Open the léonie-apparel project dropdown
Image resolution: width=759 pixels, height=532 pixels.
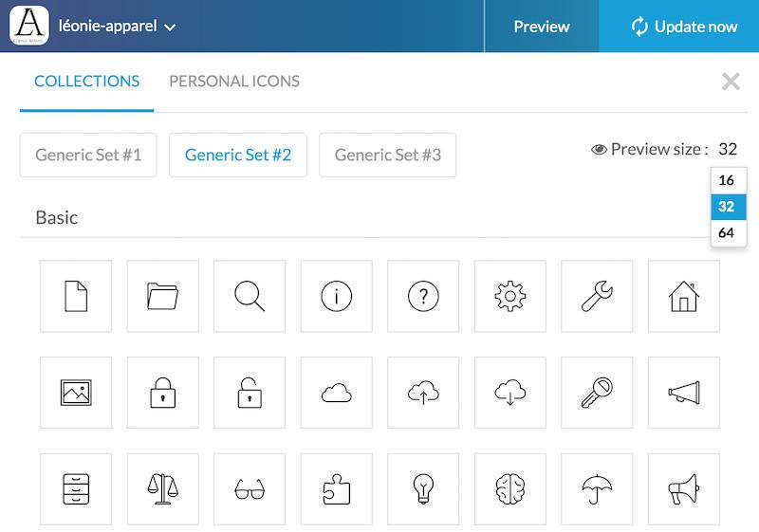118,27
